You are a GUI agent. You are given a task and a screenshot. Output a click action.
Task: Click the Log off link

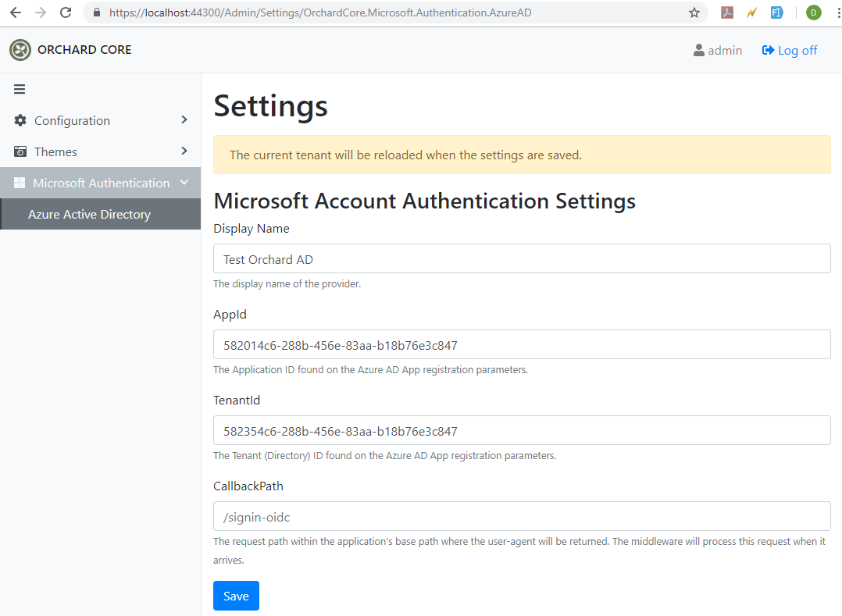[x=790, y=50]
